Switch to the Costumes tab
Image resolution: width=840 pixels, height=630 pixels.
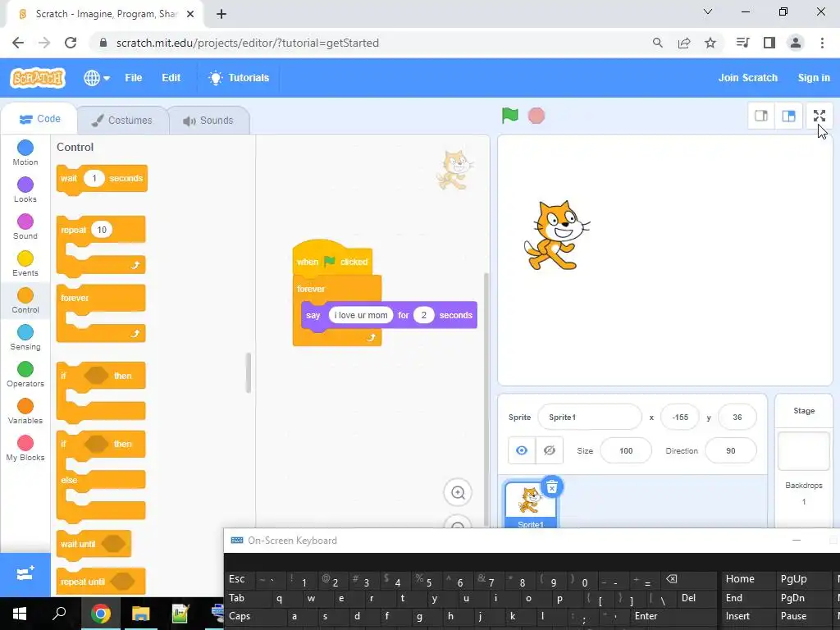point(122,121)
